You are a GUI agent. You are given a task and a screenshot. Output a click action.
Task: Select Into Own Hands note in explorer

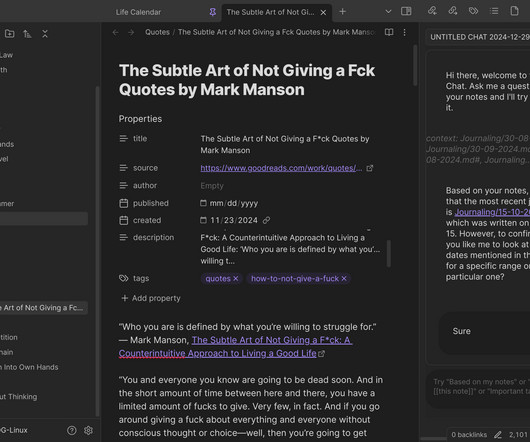[30, 367]
